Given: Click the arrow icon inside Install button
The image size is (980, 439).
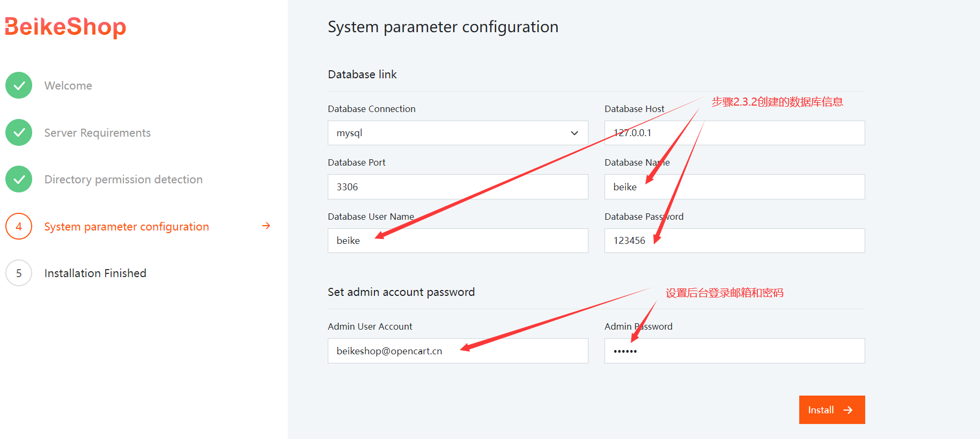Looking at the screenshot, I should coord(848,410).
